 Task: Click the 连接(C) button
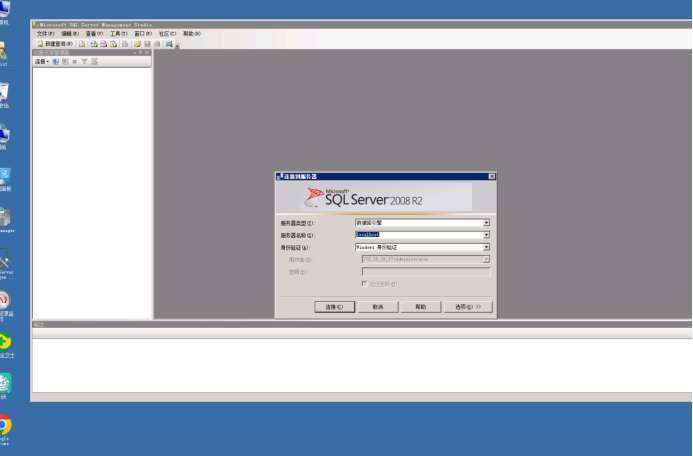tap(335, 307)
